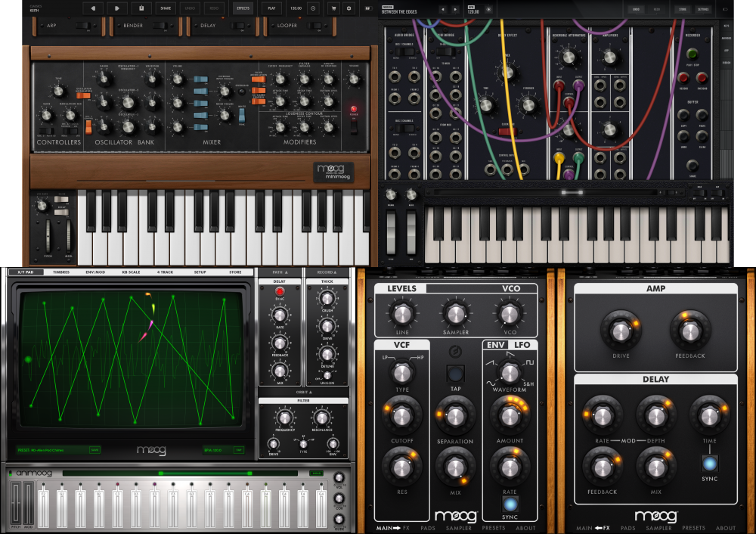Click the Share icon in the Minimoog toolbar
Image resolution: width=756 pixels, height=534 pixels.
click(x=166, y=8)
